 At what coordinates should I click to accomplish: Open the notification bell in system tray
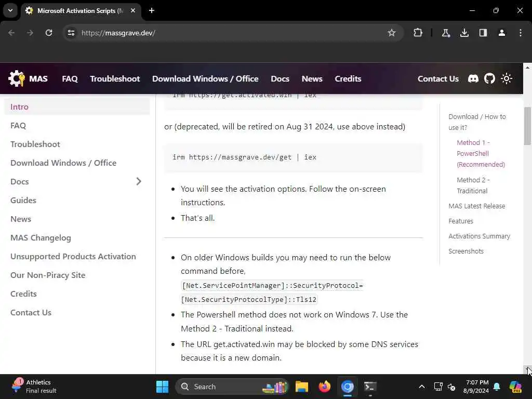[497, 387]
